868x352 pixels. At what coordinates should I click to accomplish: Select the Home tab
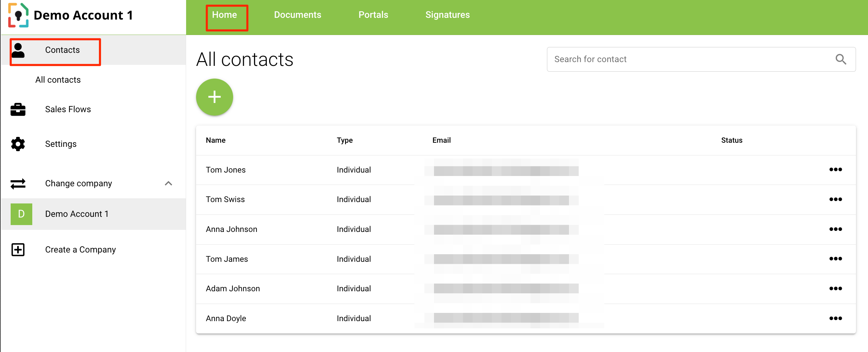224,15
